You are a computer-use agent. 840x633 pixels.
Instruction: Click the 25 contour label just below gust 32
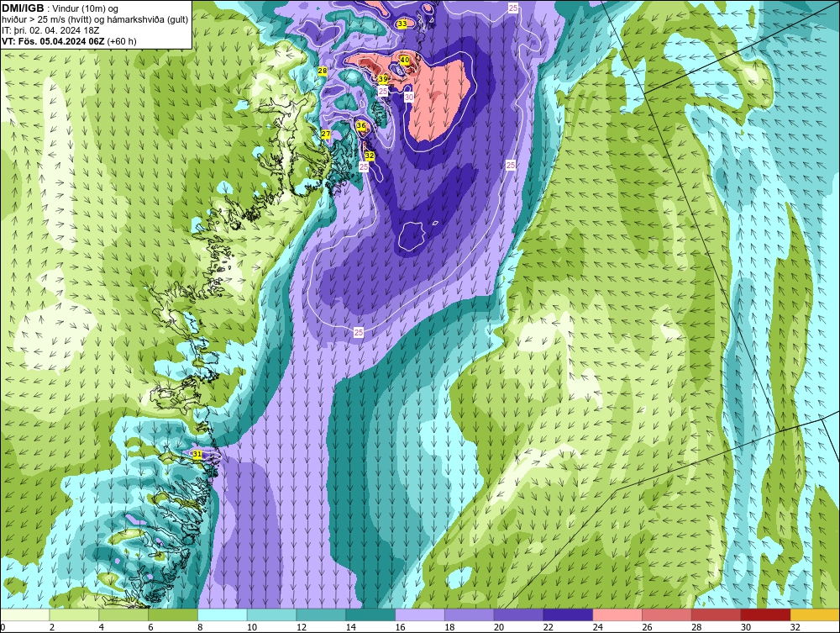tap(364, 167)
